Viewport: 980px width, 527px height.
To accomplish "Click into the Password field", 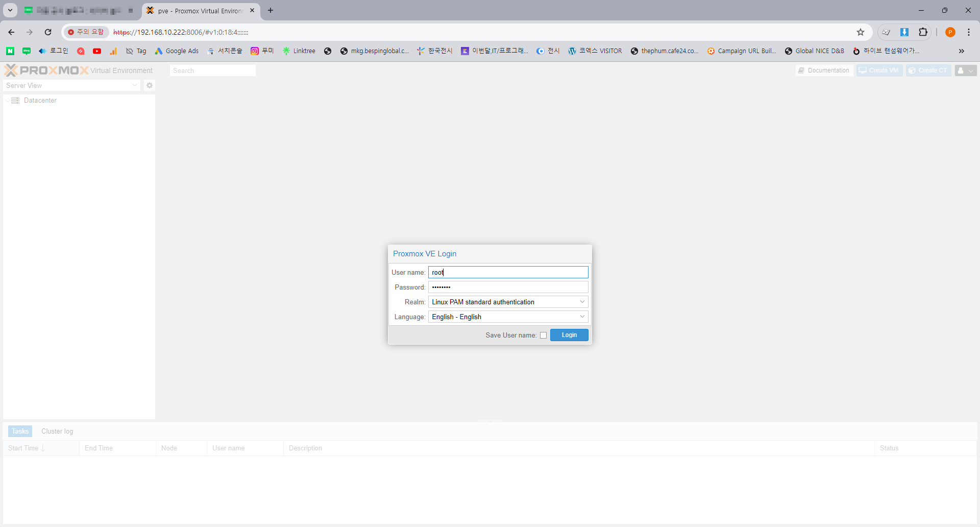I will point(508,287).
